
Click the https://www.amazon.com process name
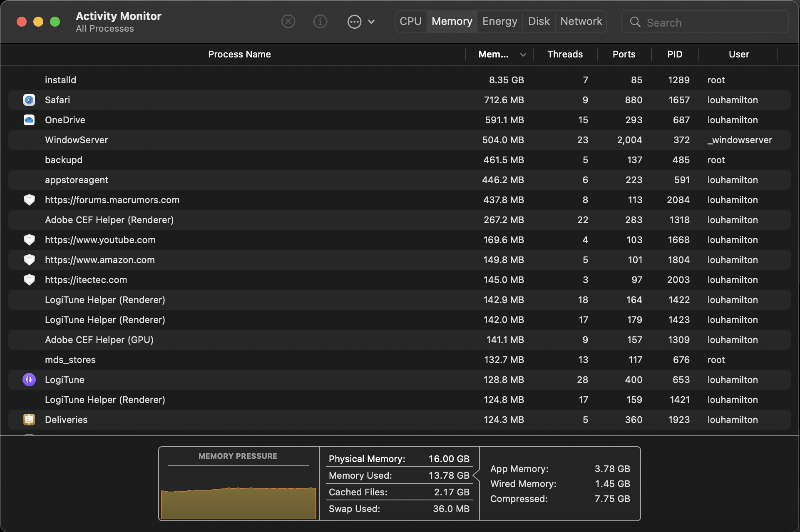point(100,260)
